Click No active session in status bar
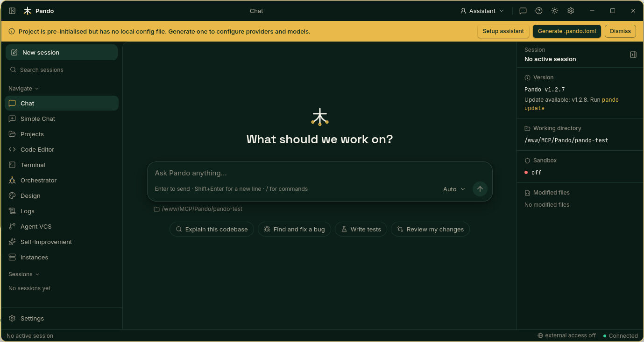The image size is (644, 342). pos(30,336)
